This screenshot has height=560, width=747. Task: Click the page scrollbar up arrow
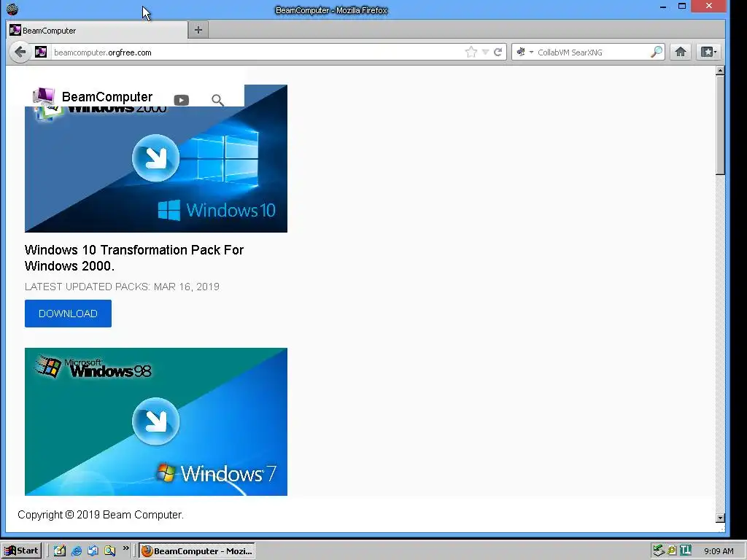(x=720, y=71)
